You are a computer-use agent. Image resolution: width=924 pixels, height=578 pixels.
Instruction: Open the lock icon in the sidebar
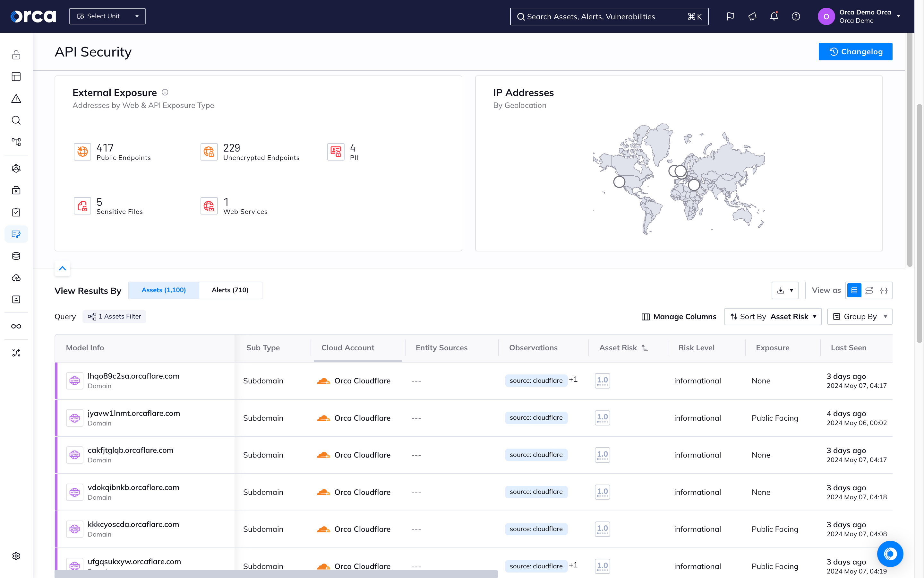16,55
